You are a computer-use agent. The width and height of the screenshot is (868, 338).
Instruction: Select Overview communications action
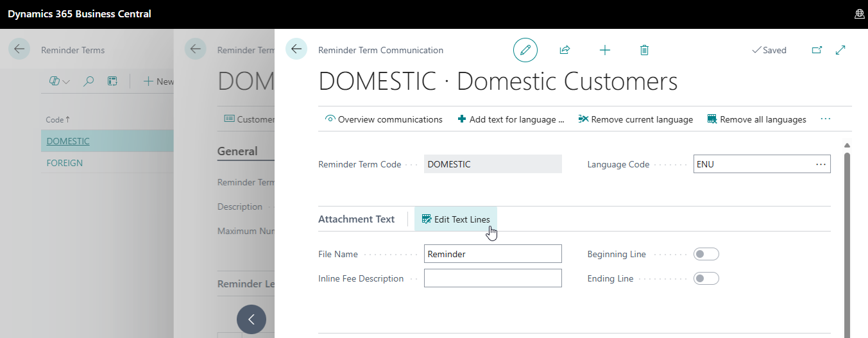click(384, 119)
